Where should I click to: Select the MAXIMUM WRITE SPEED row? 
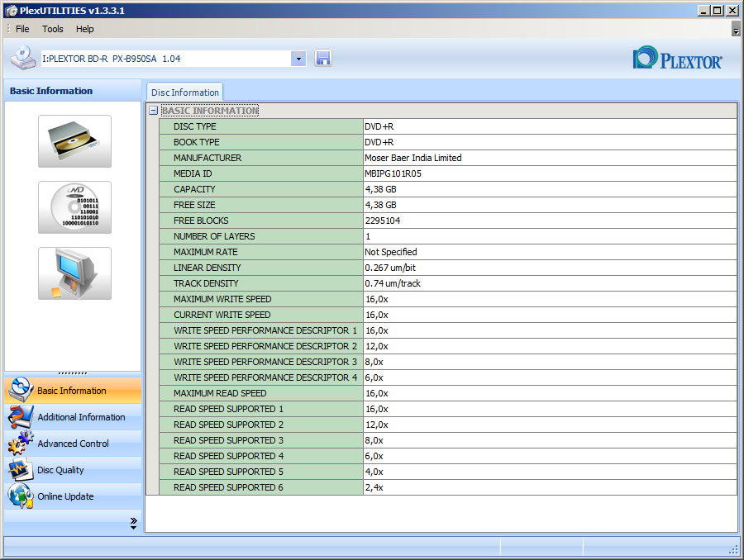tap(447, 299)
